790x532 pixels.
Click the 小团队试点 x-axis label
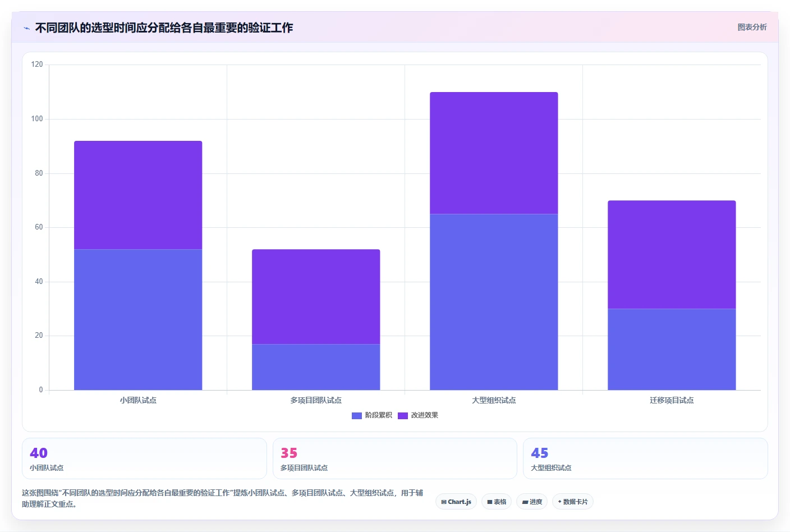click(x=138, y=400)
